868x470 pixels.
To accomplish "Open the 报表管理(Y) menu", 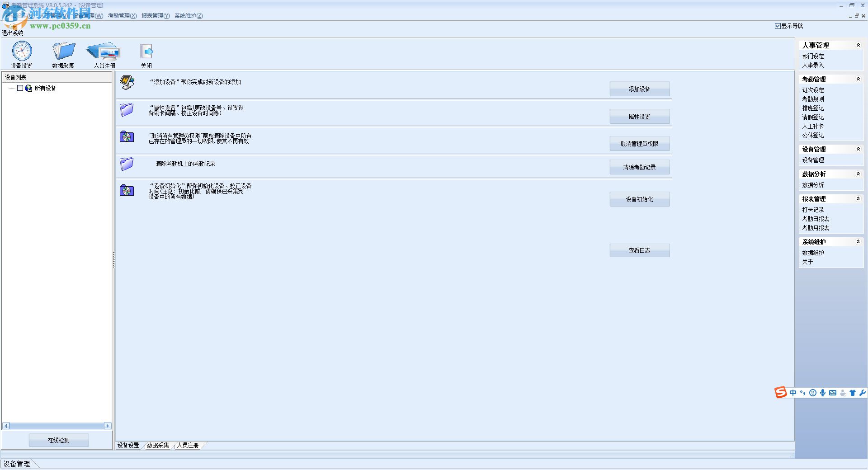I will click(x=156, y=16).
